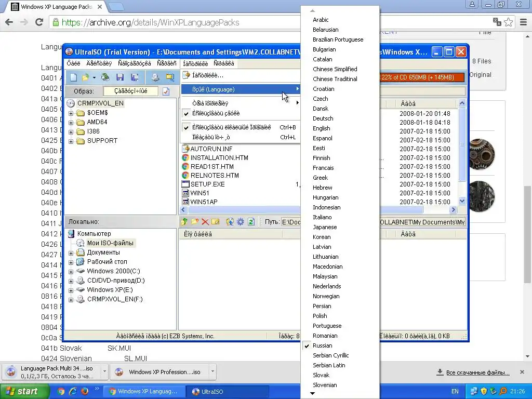Click the Up folder icon in local toolbar
The height and width of the screenshot is (399, 532).
[184, 222]
